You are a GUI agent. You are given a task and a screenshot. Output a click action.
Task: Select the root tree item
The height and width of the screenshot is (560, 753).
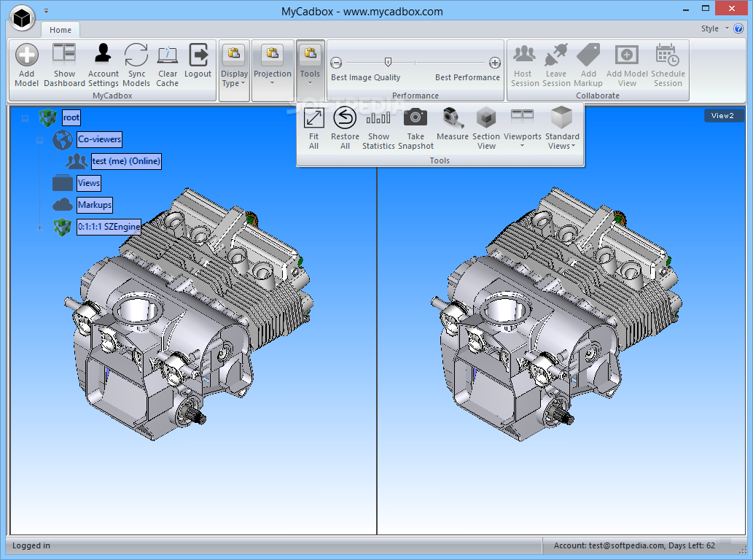point(71,117)
